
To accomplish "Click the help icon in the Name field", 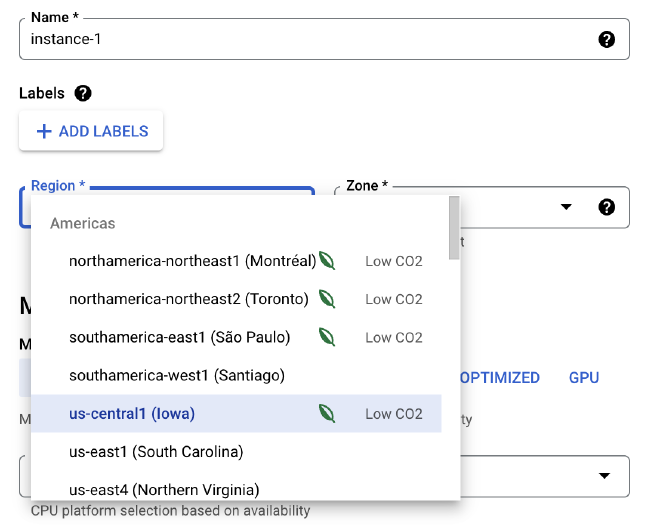I will point(607,40).
